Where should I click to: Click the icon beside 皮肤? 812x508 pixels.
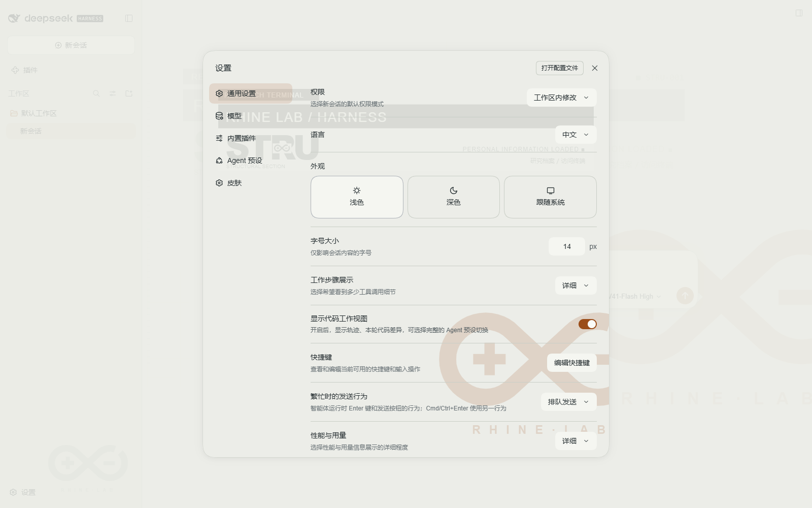(219, 183)
